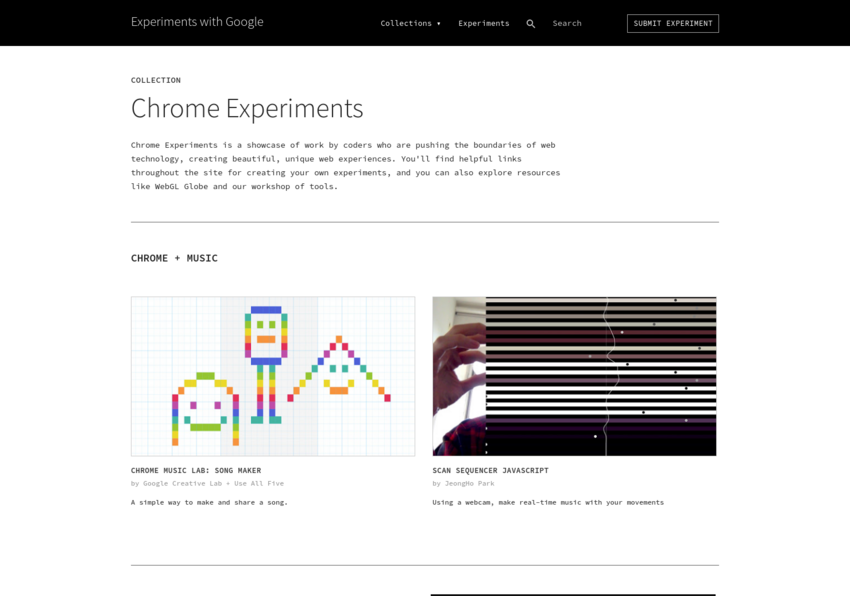Click text 'A simple way to make and share a song.'
This screenshot has width=850, height=596.
point(209,502)
